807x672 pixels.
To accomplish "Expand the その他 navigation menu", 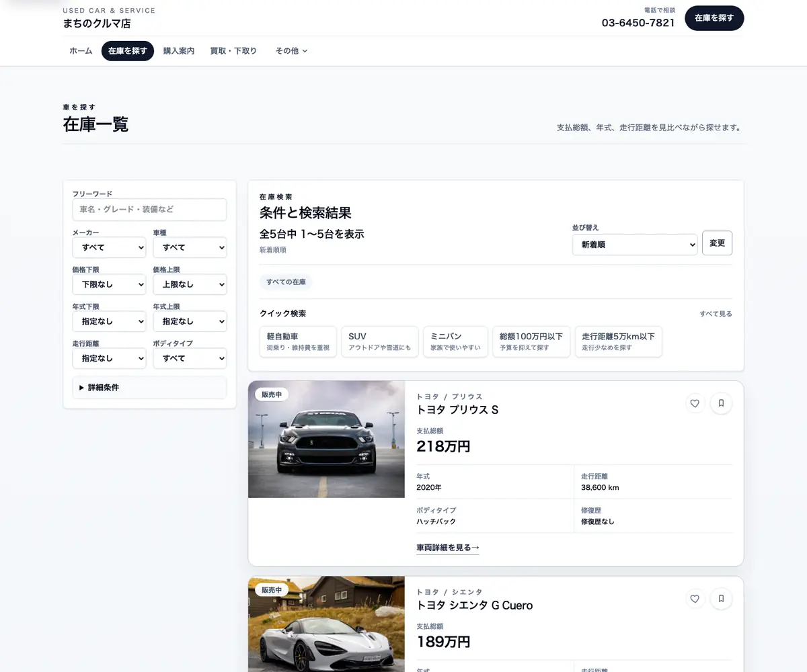I will [x=291, y=51].
